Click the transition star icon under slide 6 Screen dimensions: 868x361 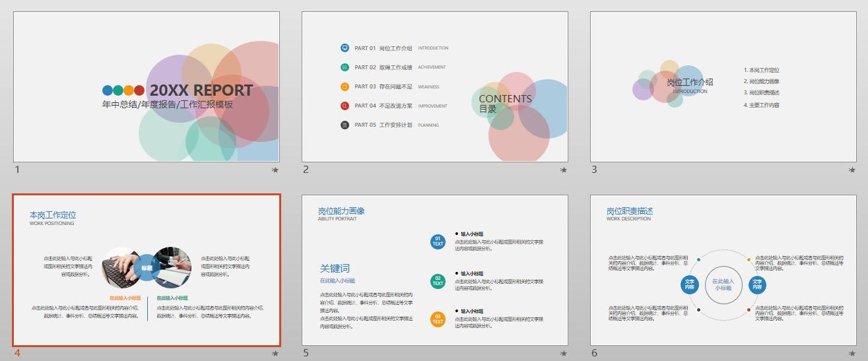[x=852, y=354]
